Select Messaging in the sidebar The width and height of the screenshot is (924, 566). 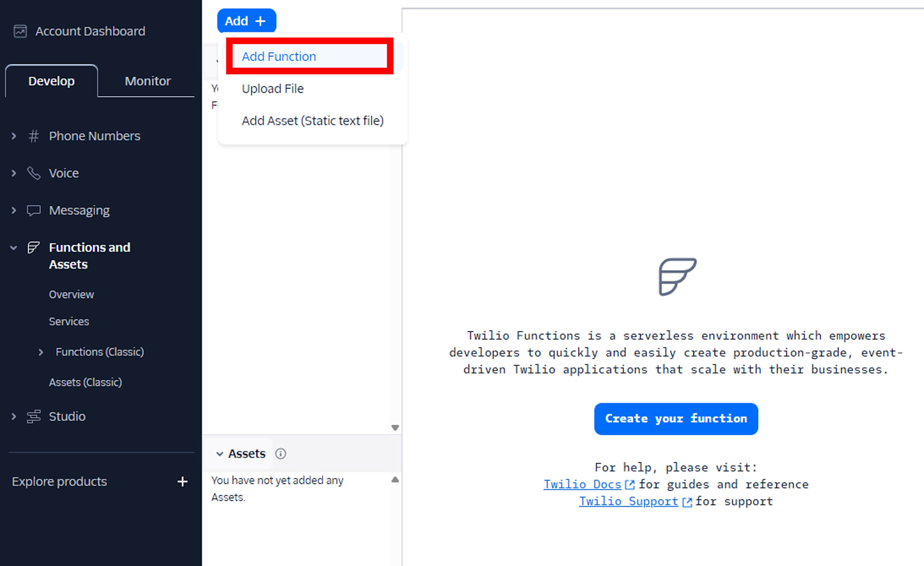point(79,211)
